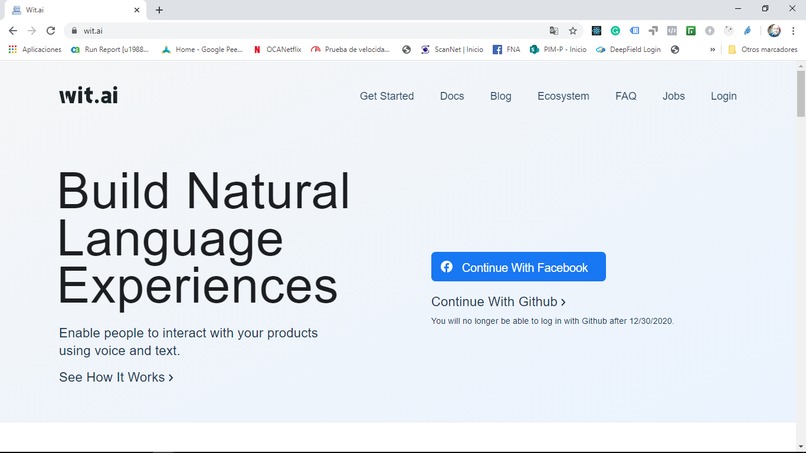Open globe bookmark before ScanNet
This screenshot has width=806, height=453.
click(407, 49)
